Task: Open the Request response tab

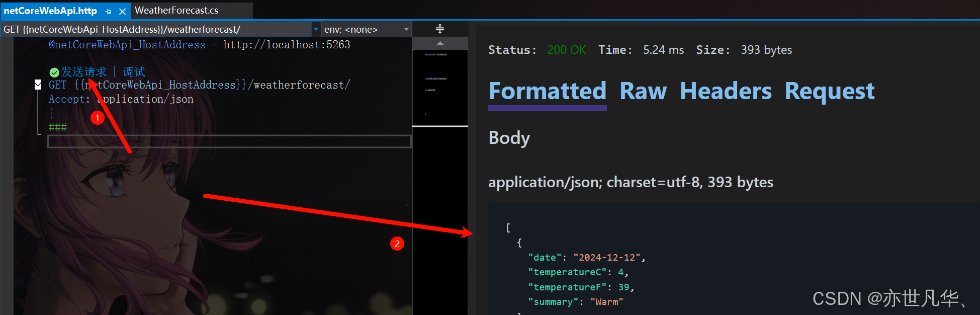Action: [830, 92]
